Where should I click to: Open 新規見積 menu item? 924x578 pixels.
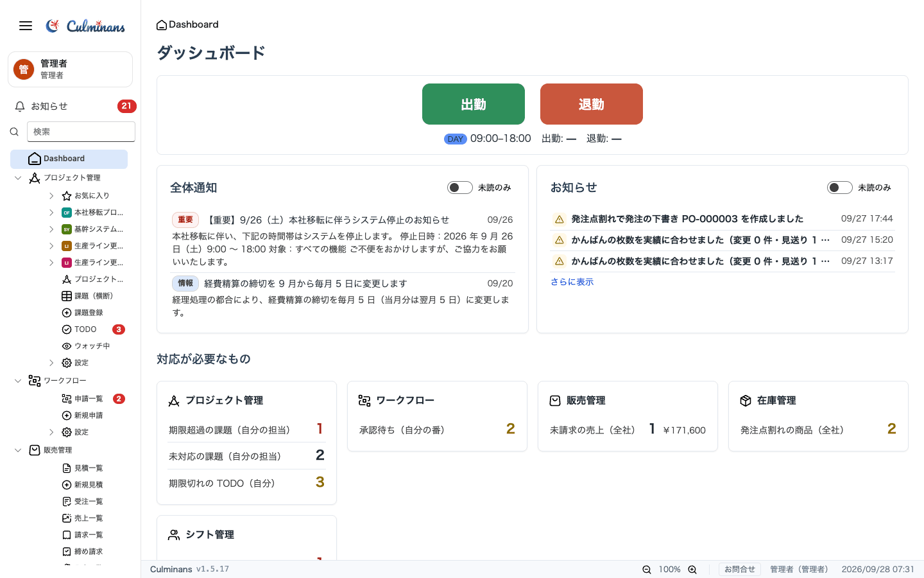click(82, 485)
